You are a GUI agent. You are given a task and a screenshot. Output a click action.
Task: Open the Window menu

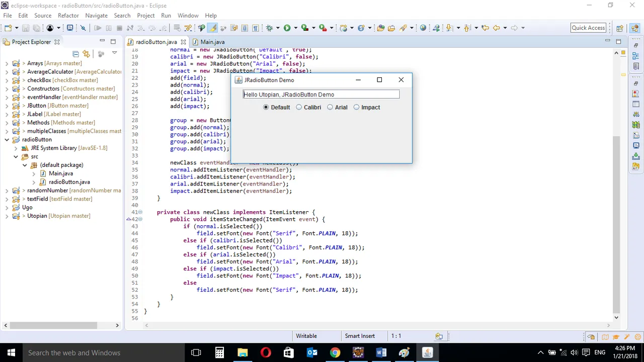tap(188, 16)
